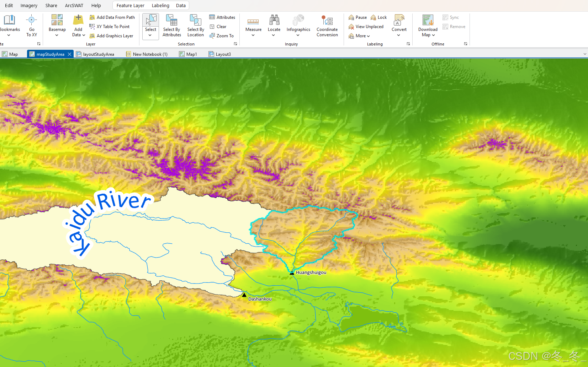
Task: Open Select By Attributes
Action: [172, 26]
